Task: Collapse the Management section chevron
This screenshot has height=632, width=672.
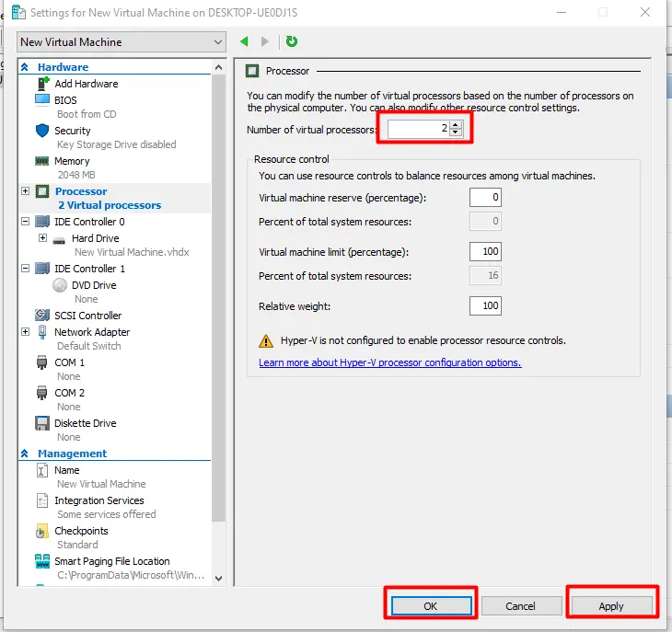Action: point(25,454)
